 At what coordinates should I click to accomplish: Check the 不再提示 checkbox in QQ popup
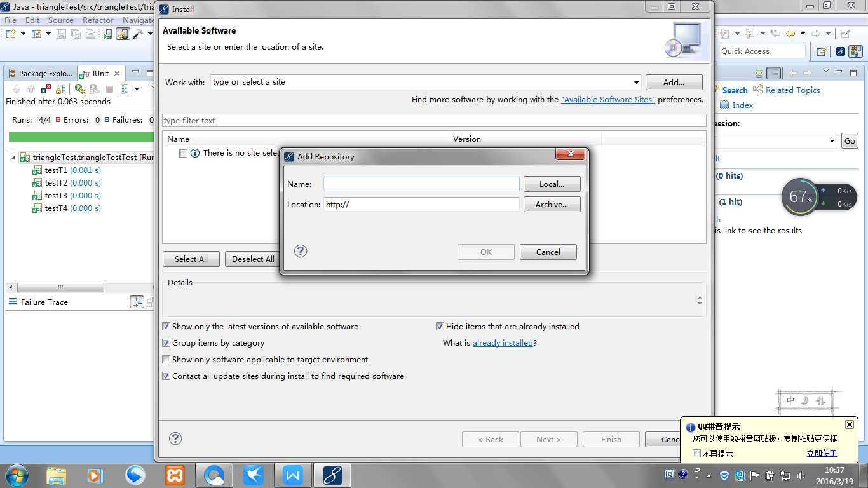[696, 454]
